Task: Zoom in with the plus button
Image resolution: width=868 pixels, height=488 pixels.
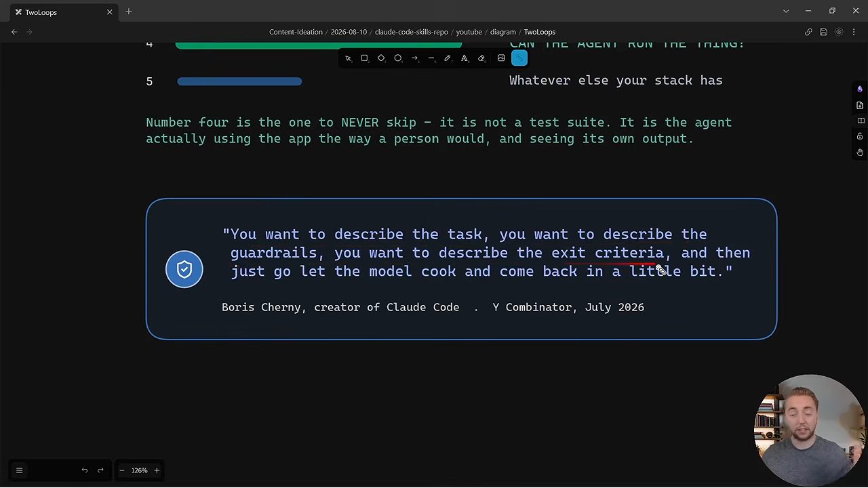Action: 157,470
